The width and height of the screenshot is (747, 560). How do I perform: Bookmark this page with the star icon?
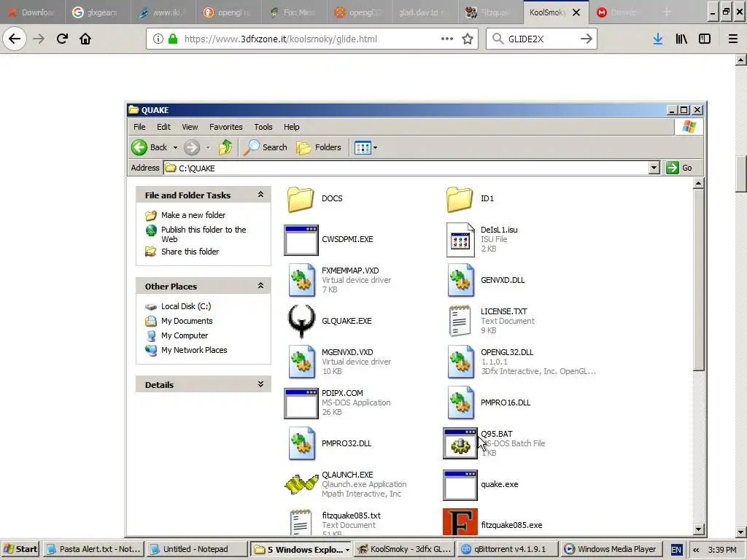tap(468, 39)
